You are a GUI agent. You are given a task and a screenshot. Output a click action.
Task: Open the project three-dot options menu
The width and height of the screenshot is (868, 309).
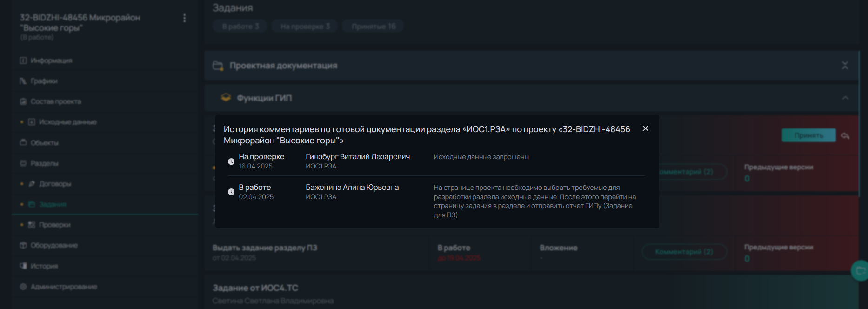click(x=185, y=18)
